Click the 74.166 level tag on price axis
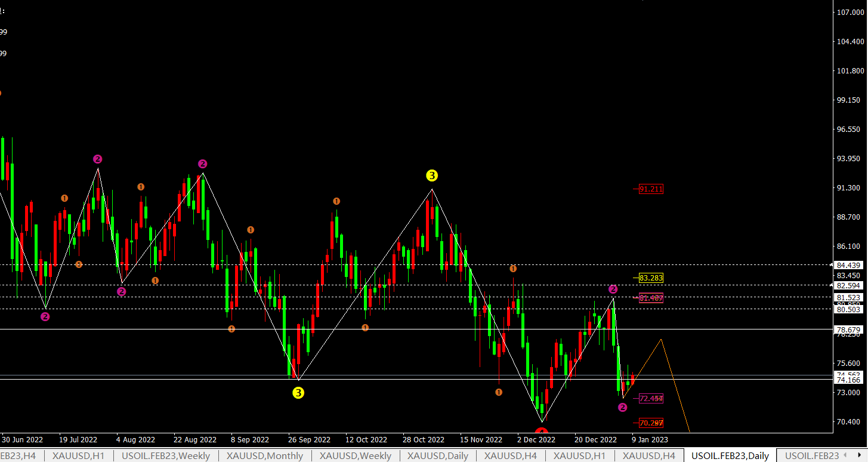This screenshot has width=868, height=462. (x=848, y=380)
